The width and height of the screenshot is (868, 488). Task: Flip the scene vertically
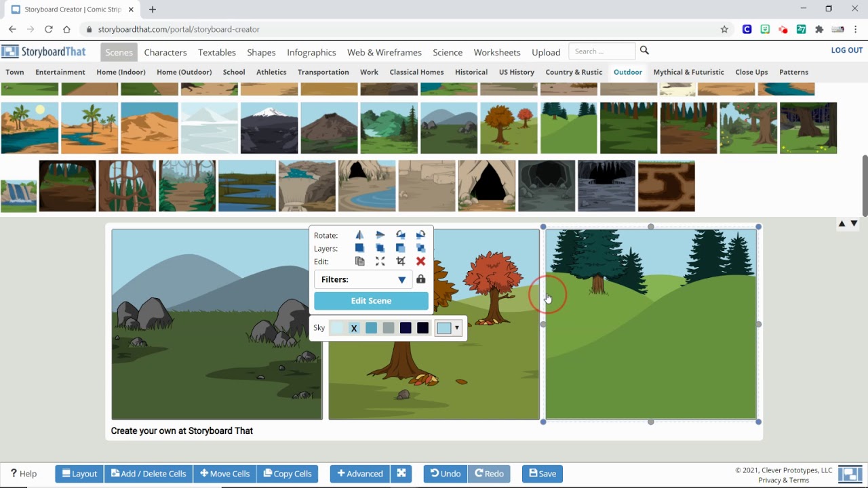click(x=380, y=235)
